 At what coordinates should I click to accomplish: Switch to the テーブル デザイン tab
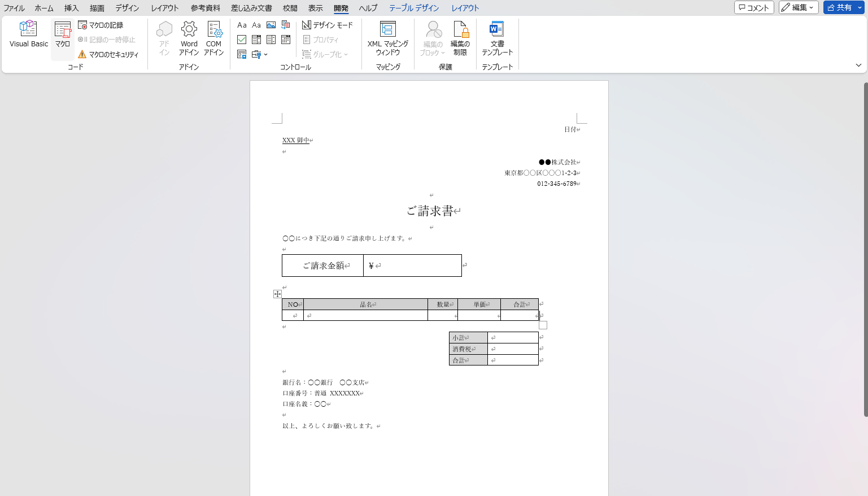click(x=413, y=8)
